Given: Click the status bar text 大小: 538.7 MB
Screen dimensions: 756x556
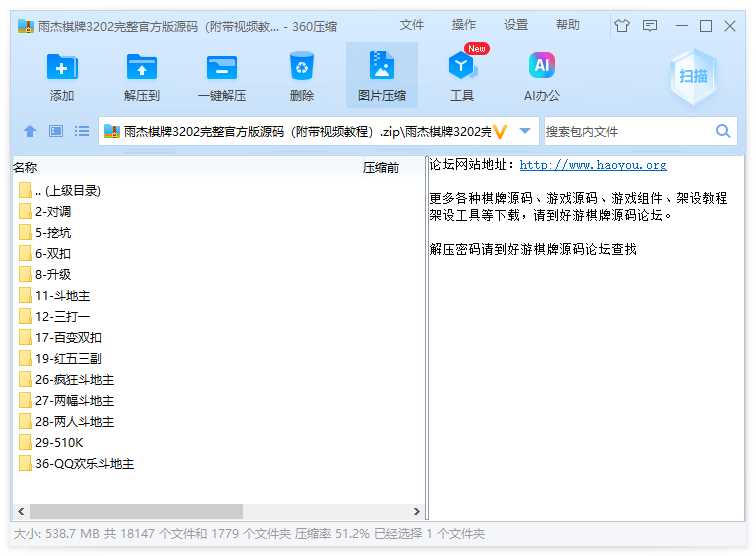Looking at the screenshot, I should point(57,534).
